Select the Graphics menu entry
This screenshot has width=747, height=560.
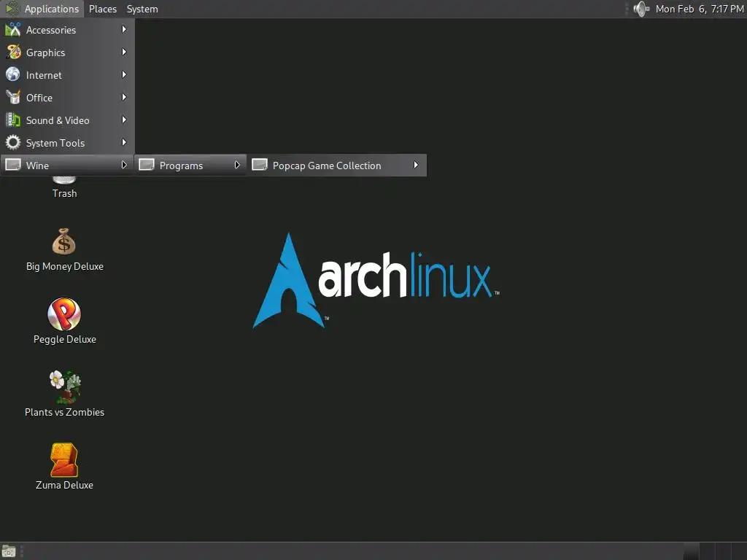pos(67,52)
